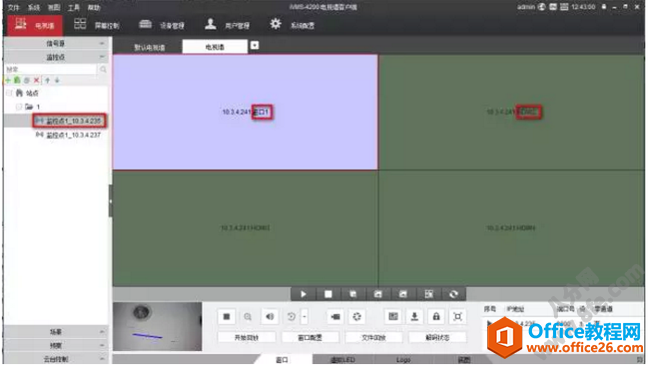Click the zoom magnifier icon in window controls
This screenshot has width=650, height=365.
(x=248, y=317)
